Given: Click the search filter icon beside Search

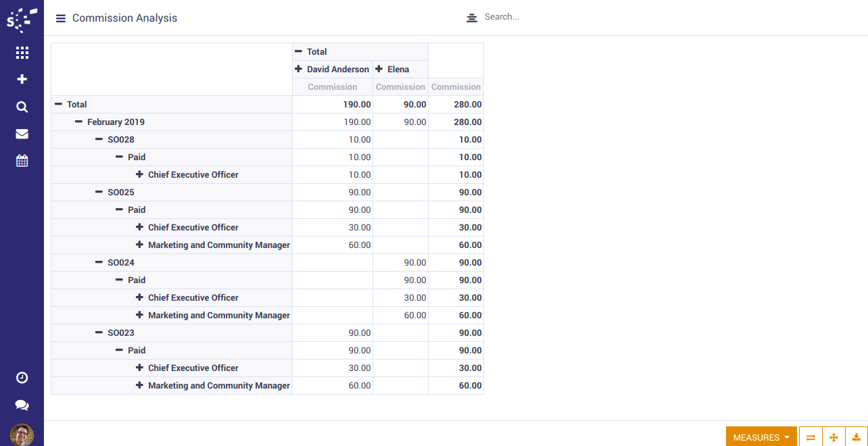Looking at the screenshot, I should point(472,18).
